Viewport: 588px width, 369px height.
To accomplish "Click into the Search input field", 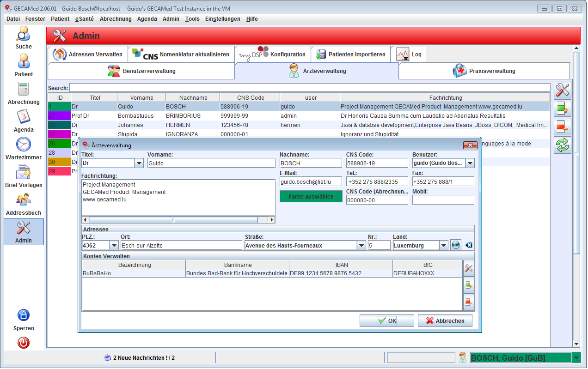I will 310,88.
